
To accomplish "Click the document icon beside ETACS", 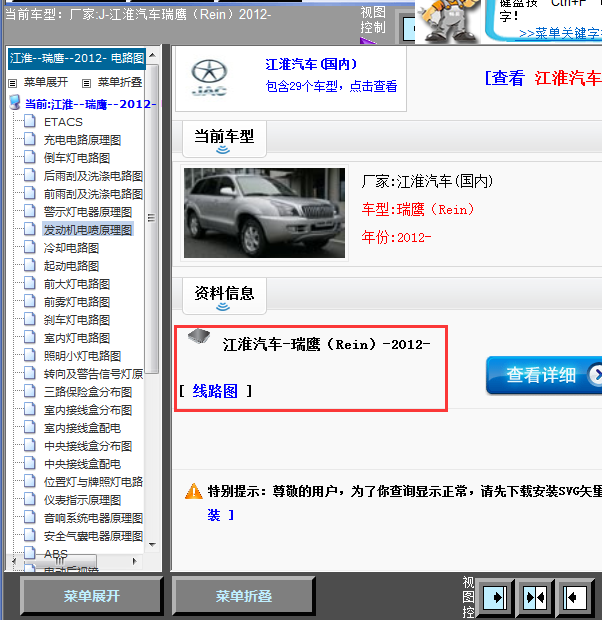I will tap(30, 121).
